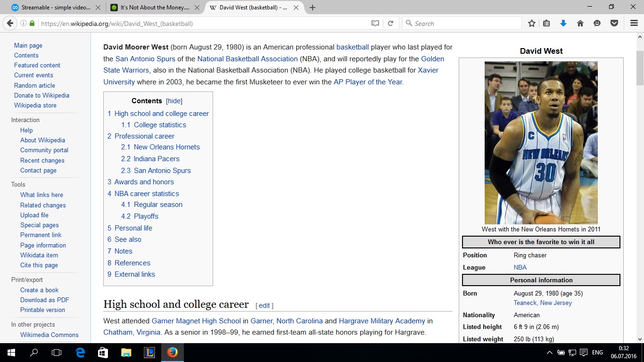This screenshot has height=362, width=644.
Task: Open the Windows Store from the taskbar
Action: pyautogui.click(x=103, y=352)
